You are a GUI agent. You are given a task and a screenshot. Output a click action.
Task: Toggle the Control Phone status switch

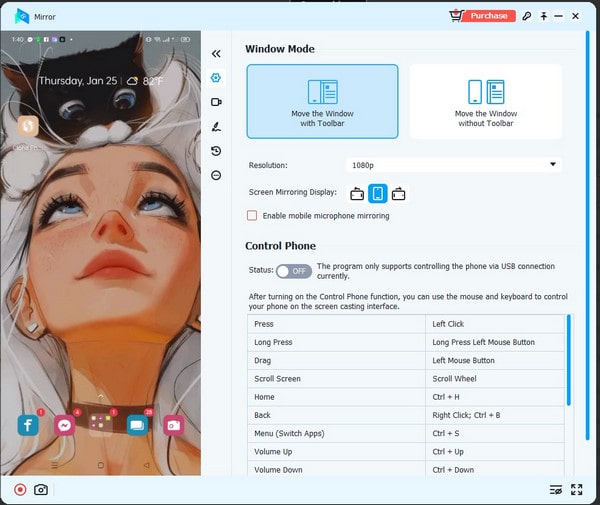(x=294, y=271)
